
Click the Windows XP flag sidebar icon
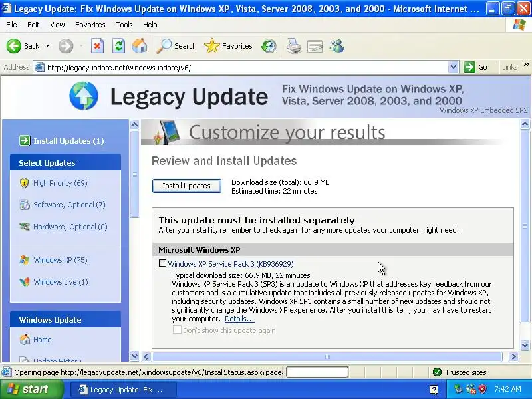pyautogui.click(x=25, y=260)
